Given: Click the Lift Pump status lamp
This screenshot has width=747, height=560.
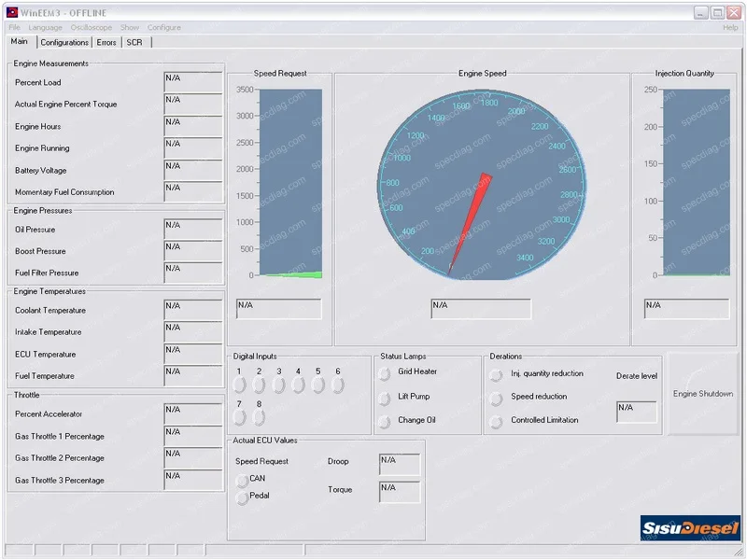Looking at the screenshot, I should (385, 398).
